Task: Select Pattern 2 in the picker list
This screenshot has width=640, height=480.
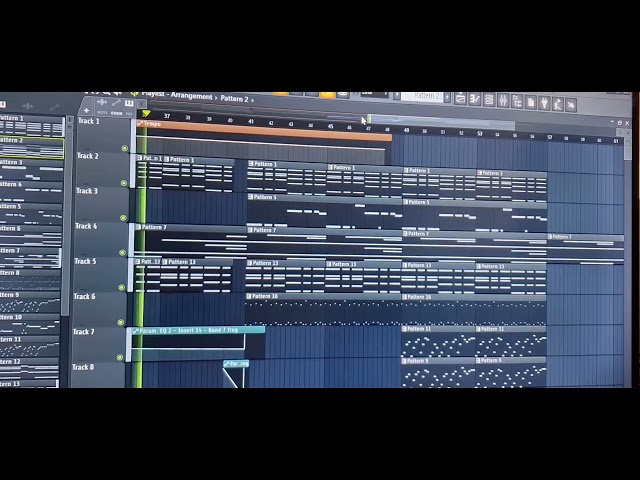Action: (x=31, y=148)
